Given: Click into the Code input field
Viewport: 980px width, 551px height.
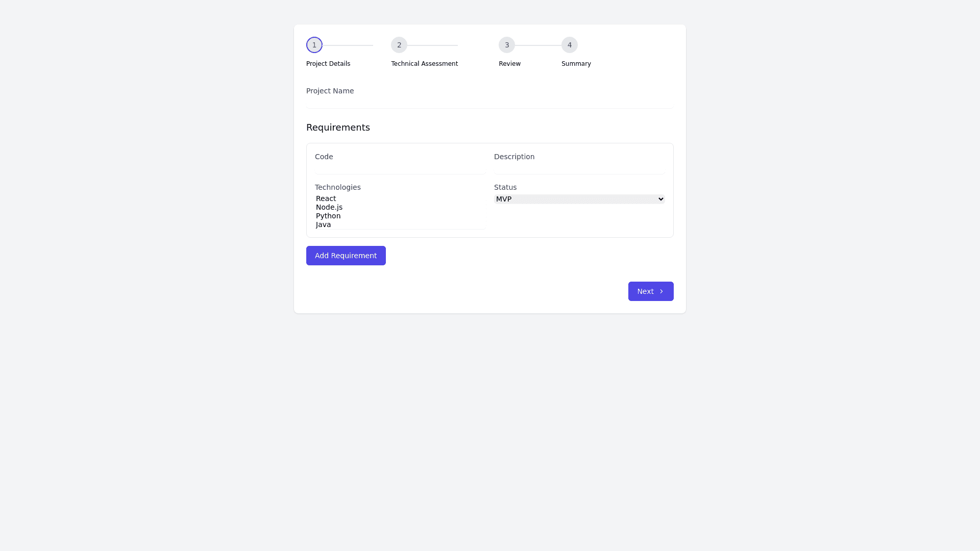Looking at the screenshot, I should (x=400, y=169).
